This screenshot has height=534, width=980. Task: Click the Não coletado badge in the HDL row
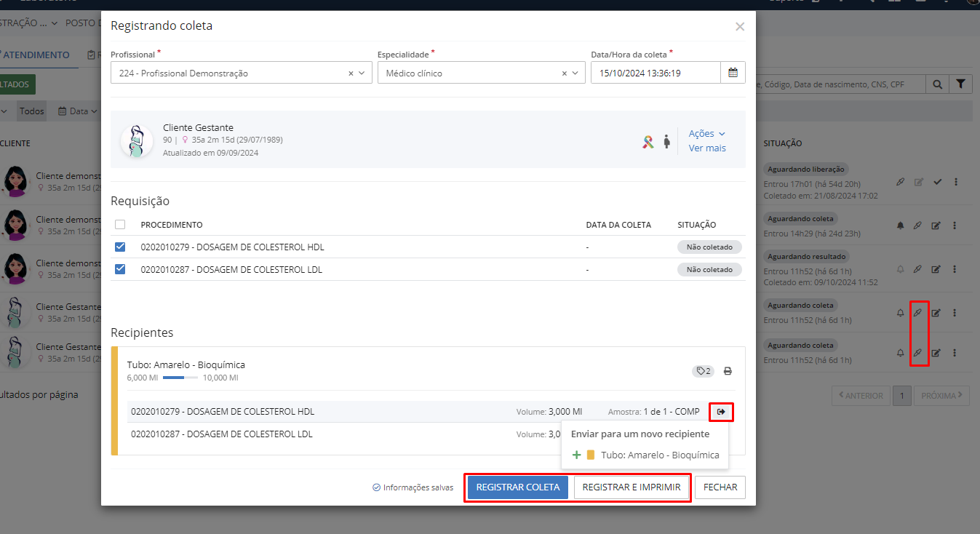[x=709, y=247]
